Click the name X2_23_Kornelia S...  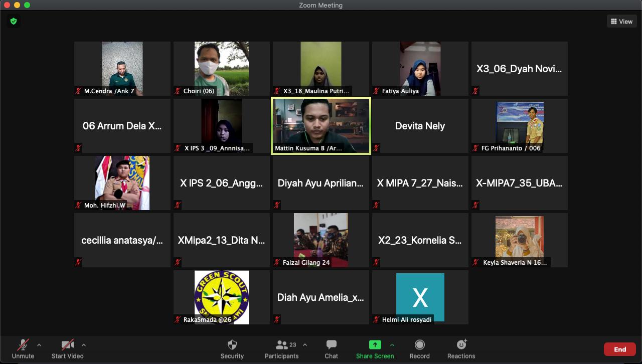420,240
